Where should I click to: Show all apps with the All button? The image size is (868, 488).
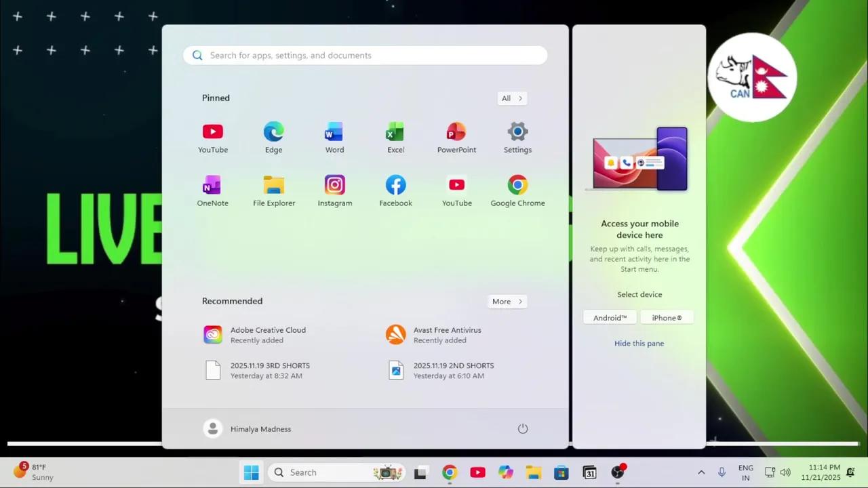(x=512, y=98)
